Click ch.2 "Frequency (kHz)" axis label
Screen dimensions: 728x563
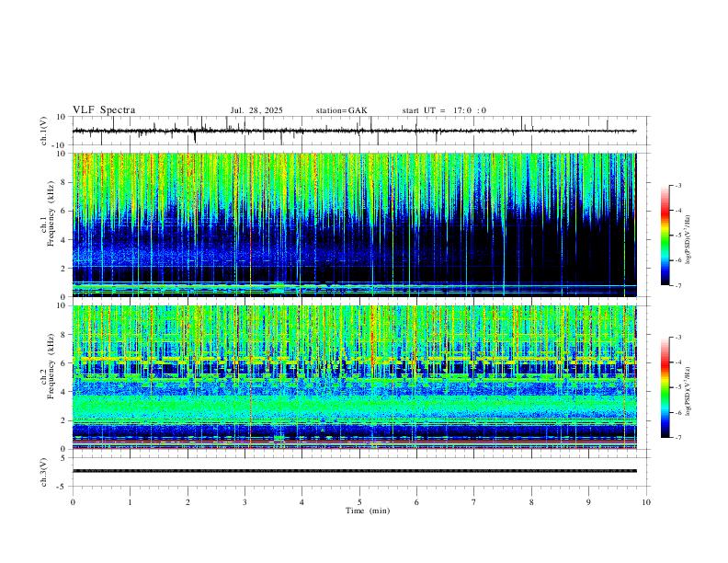[x=51, y=366]
